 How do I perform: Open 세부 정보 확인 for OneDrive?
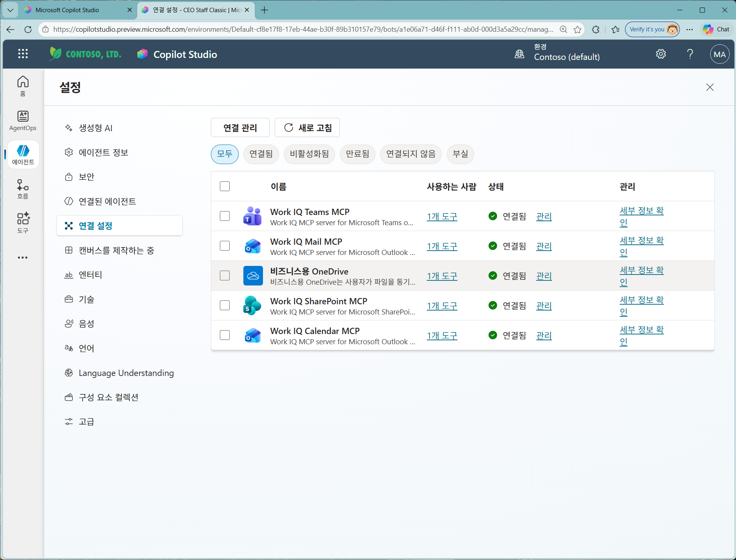(x=642, y=276)
